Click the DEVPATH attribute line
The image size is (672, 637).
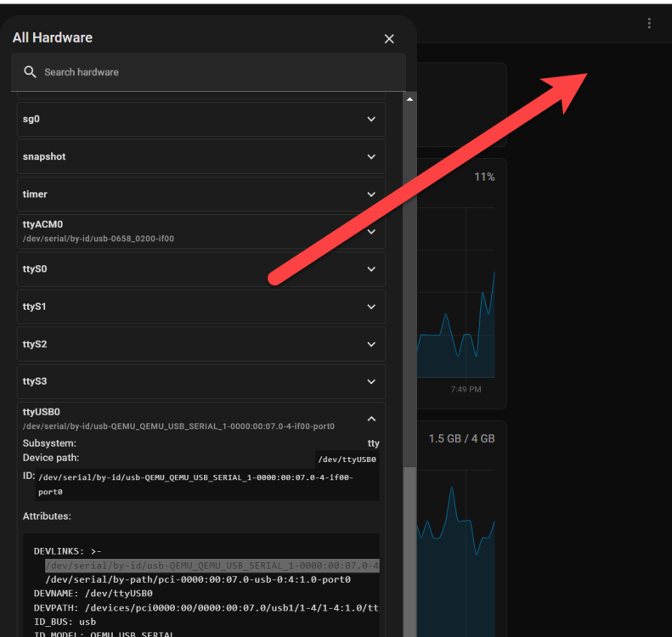[x=206, y=608]
